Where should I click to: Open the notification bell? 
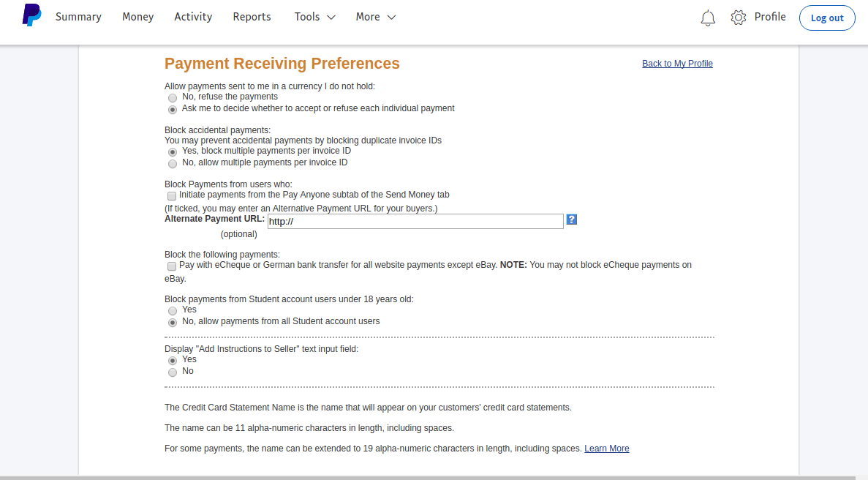707,17
